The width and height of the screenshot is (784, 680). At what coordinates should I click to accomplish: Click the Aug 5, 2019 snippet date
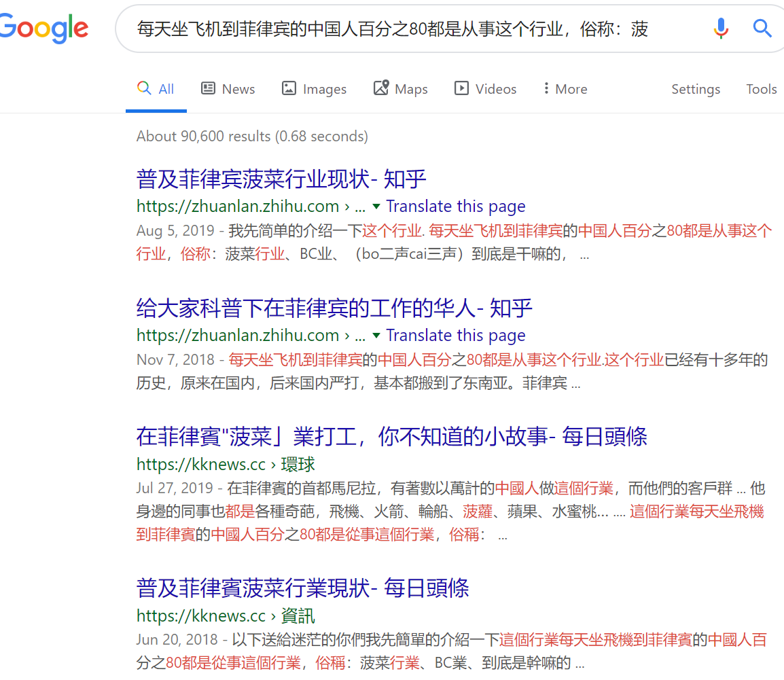click(175, 230)
